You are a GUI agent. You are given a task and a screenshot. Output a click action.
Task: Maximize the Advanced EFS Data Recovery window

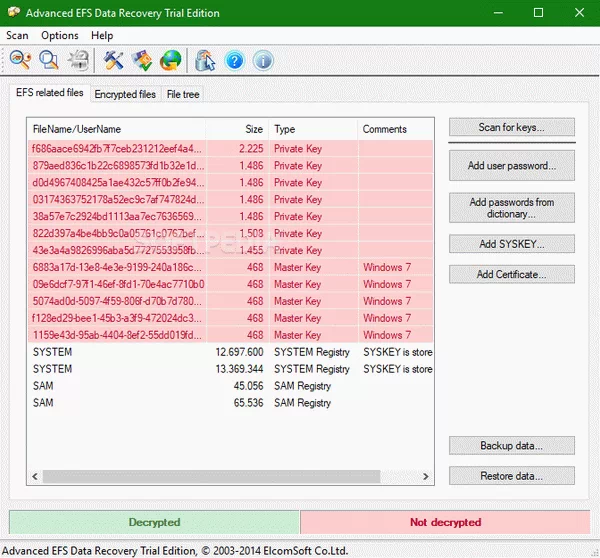point(538,13)
